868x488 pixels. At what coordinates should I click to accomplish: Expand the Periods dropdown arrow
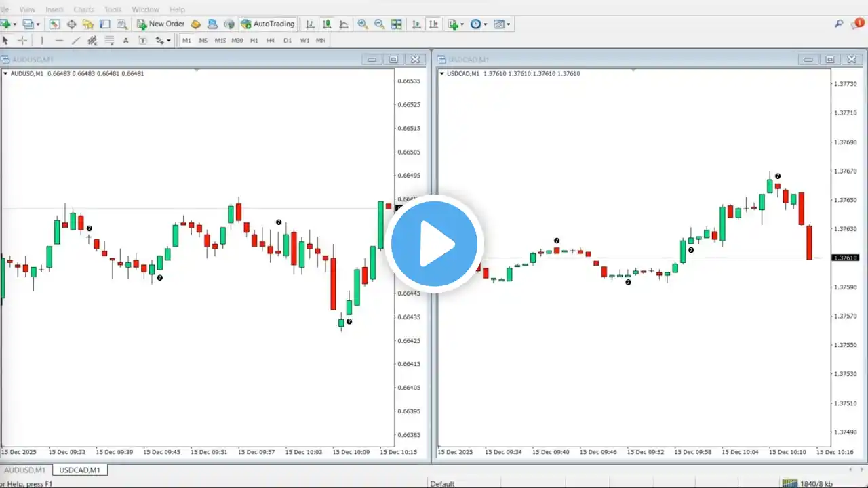485,24
